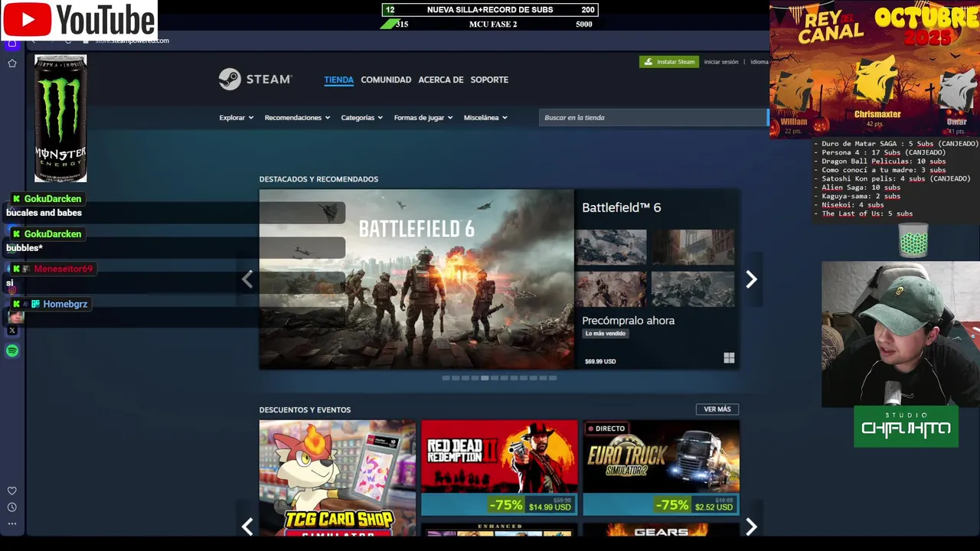980x551 pixels.
Task: View Battlefield 6 top-right screenshot thumbnail
Action: [x=693, y=247]
